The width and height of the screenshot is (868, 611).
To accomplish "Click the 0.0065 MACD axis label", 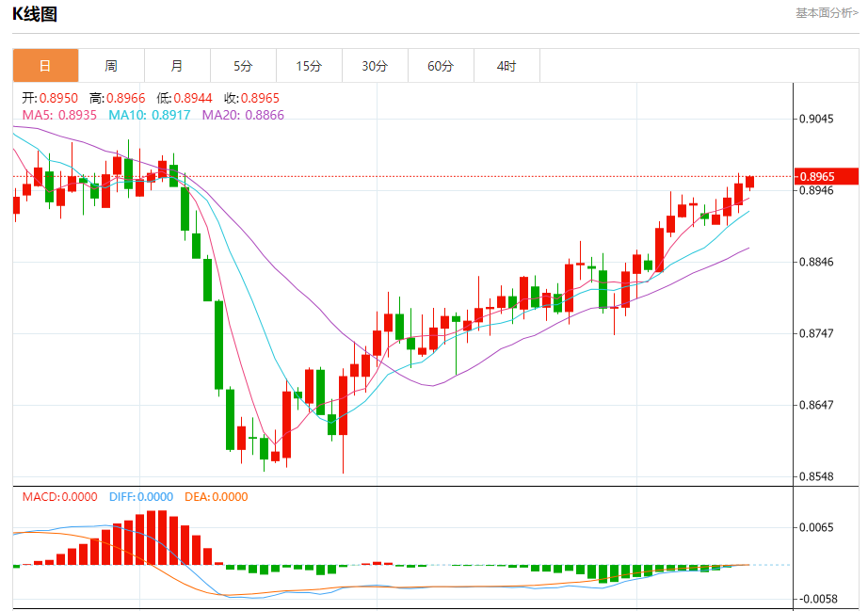I will pos(816,527).
